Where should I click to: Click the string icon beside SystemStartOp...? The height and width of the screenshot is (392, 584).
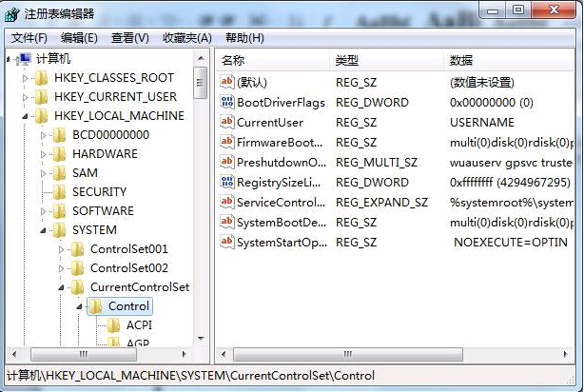(x=226, y=243)
